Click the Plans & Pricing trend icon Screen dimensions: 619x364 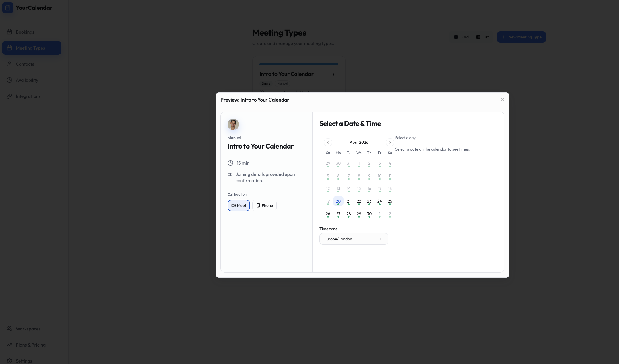[9, 345]
